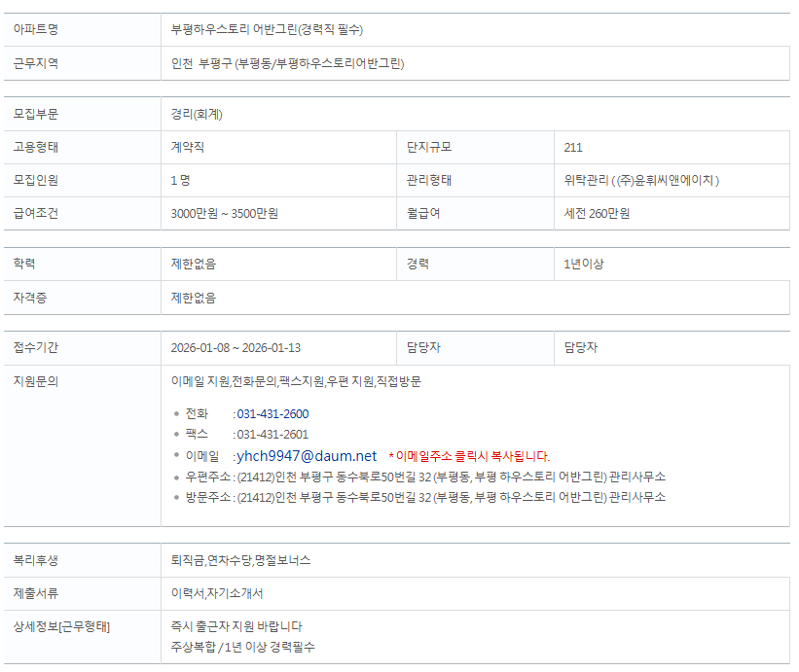The width and height of the screenshot is (799, 672).
Task: Click the red note '이메일주소 클릭시 복사됩니다'
Action: pyautogui.click(x=472, y=456)
